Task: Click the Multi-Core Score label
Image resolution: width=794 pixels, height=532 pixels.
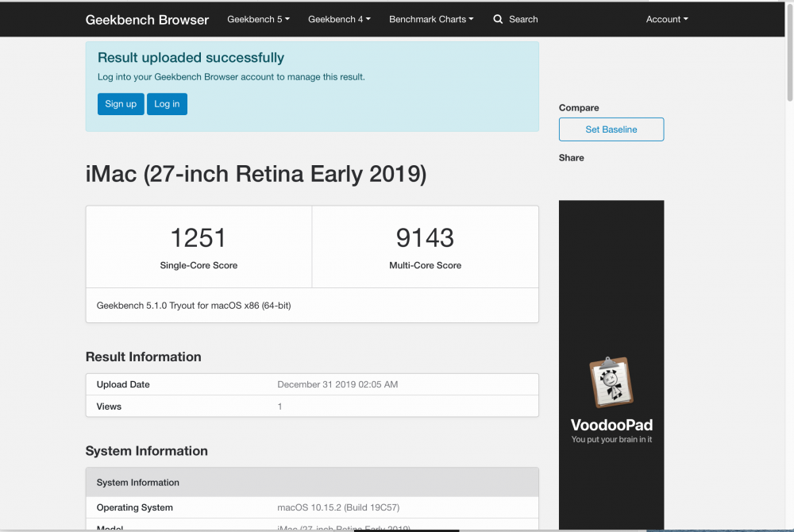Action: [x=425, y=265]
